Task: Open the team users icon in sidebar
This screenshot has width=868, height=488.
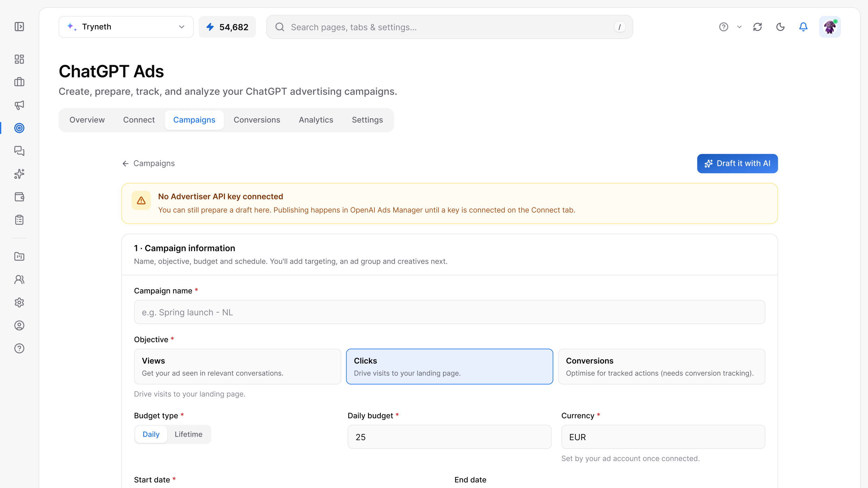Action: pos(19,280)
